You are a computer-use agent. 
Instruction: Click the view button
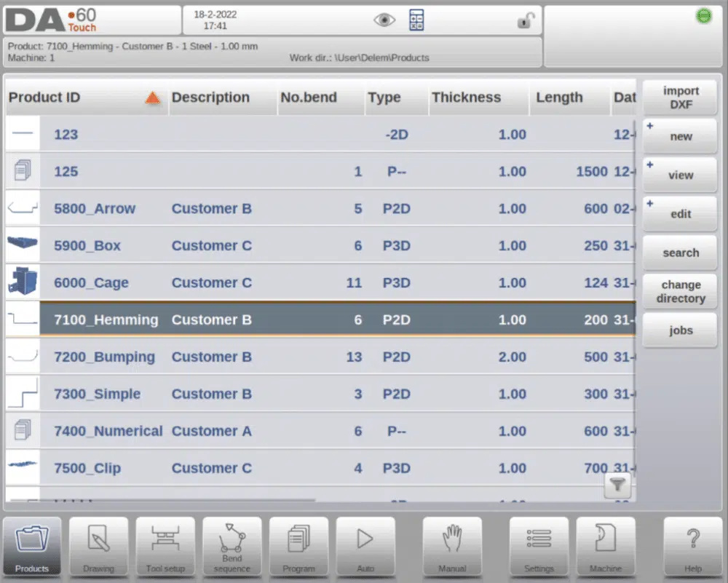tap(680, 175)
